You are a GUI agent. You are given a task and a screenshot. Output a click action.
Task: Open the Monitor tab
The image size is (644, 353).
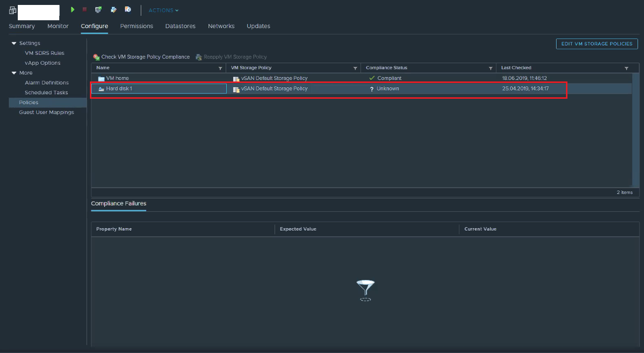[58, 26]
